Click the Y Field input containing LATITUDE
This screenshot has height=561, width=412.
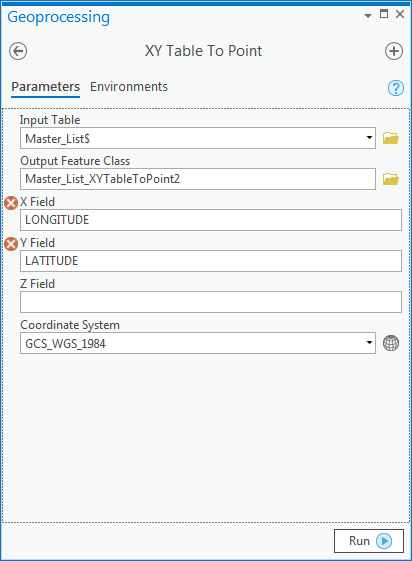click(211, 261)
